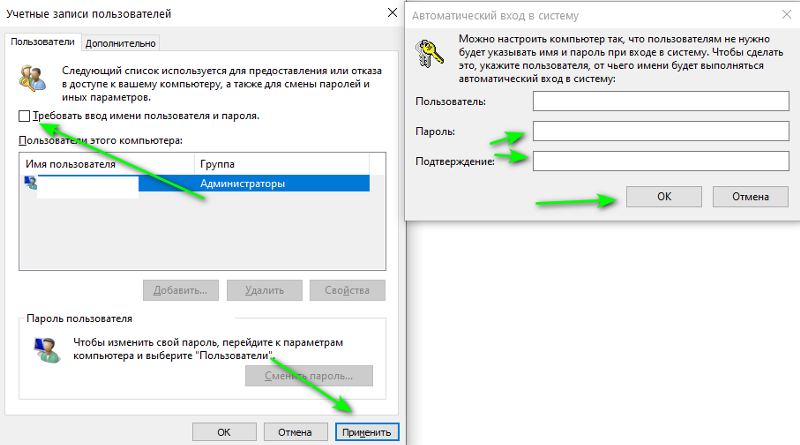Click Отмена in Учетные записи window

pos(295,432)
